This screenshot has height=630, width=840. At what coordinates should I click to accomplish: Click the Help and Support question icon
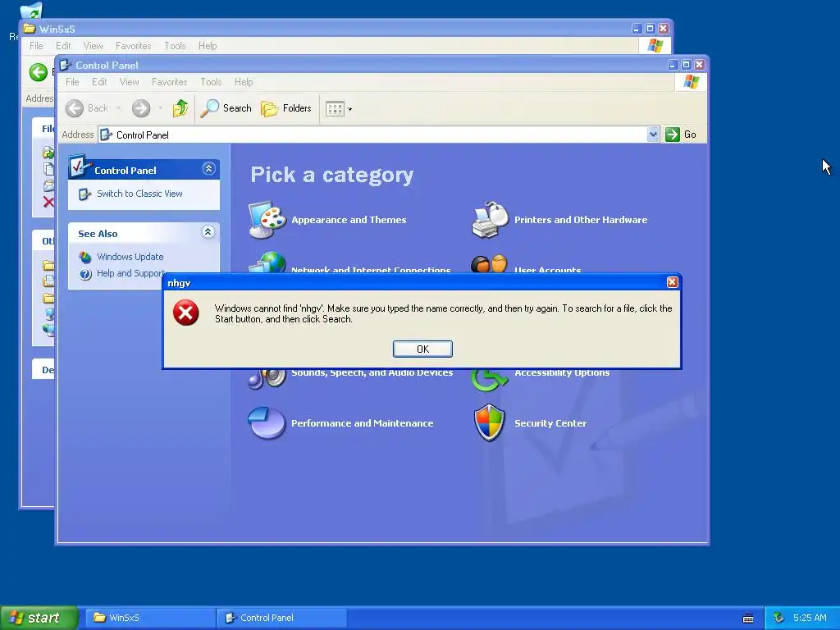[85, 274]
